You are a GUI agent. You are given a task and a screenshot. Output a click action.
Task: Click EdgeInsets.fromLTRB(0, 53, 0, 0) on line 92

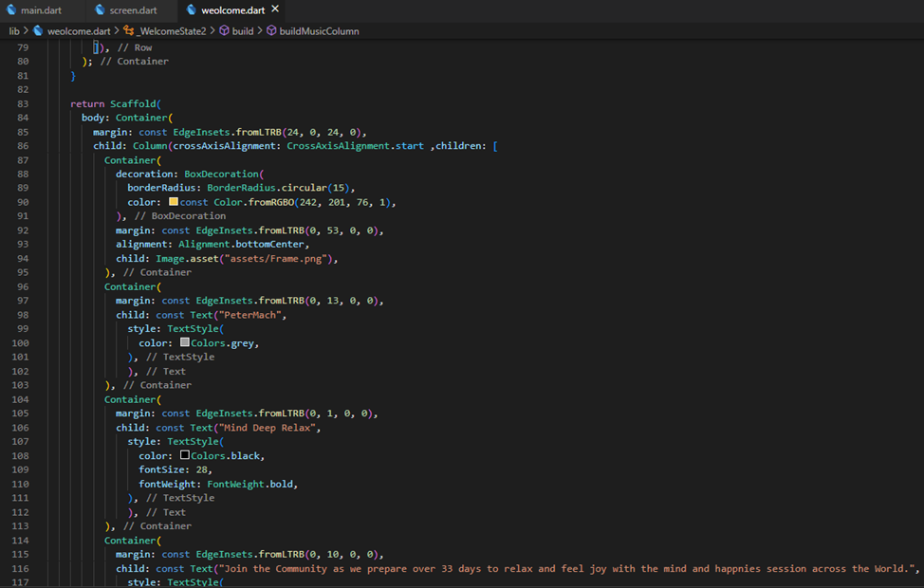(287, 230)
